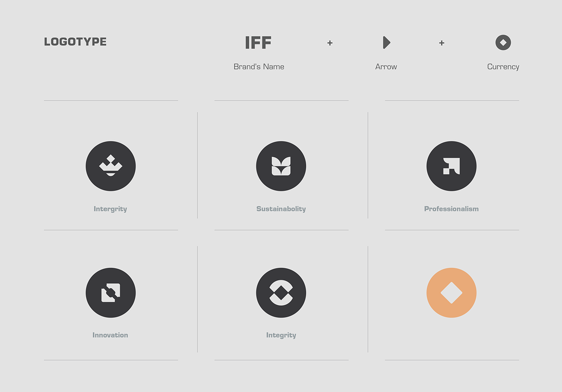The width and height of the screenshot is (562, 392).
Task: Select the Integrity label under bottom-center logo
Action: click(x=281, y=335)
